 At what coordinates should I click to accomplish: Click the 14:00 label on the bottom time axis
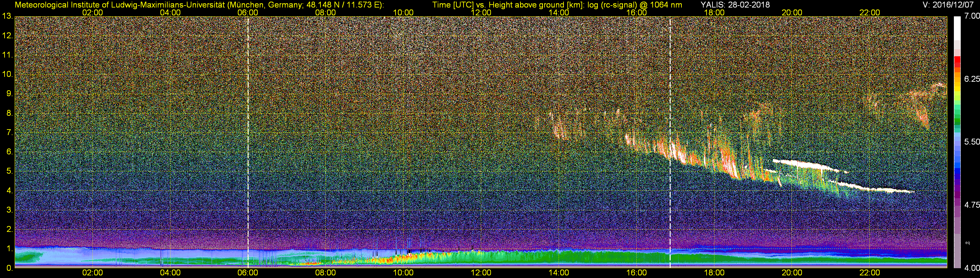[x=559, y=273]
